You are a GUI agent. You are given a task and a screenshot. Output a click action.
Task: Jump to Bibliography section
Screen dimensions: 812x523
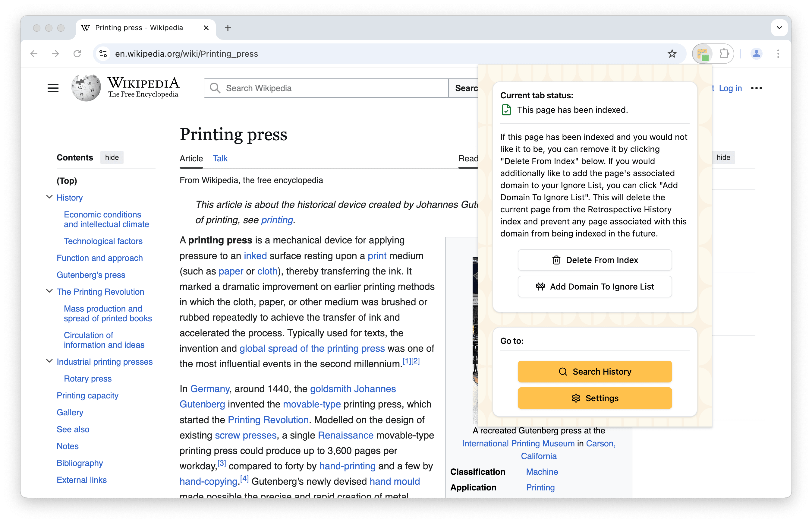click(x=80, y=463)
